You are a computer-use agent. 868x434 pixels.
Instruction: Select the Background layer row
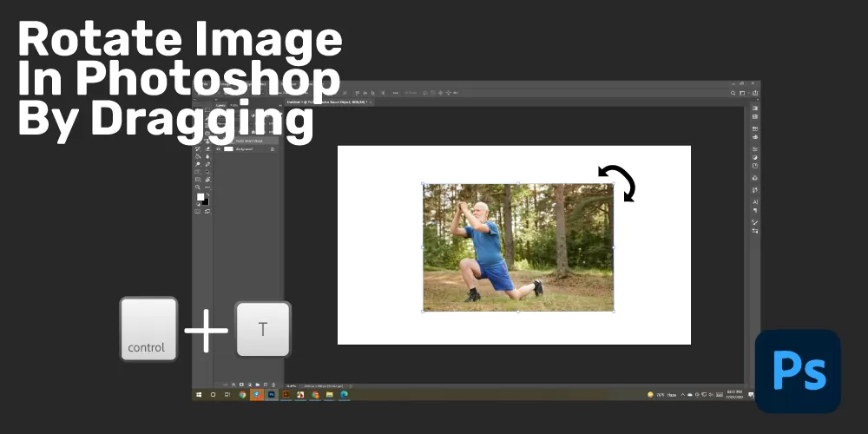click(247, 149)
